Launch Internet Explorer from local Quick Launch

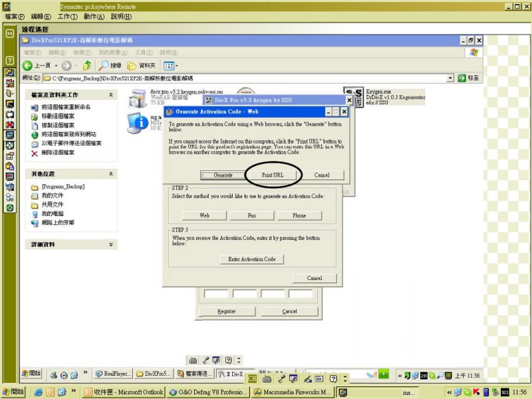(x=39, y=392)
